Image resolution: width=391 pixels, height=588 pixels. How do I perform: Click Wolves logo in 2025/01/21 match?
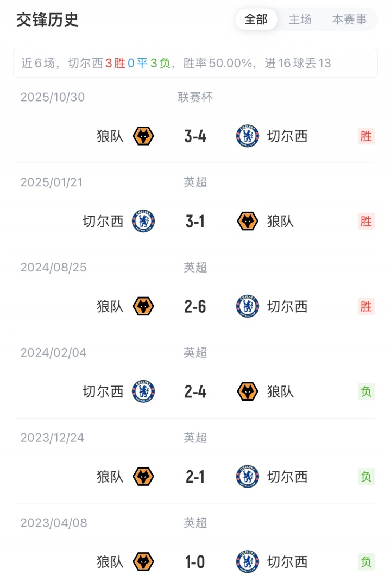pos(248,221)
